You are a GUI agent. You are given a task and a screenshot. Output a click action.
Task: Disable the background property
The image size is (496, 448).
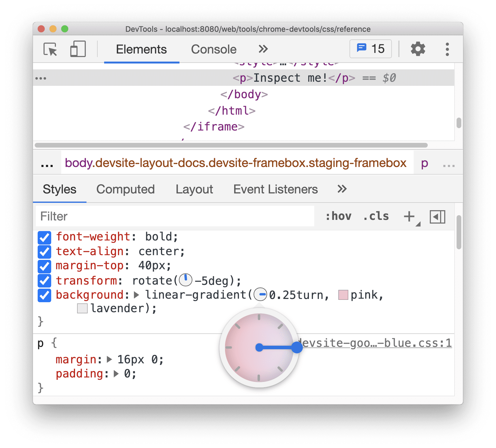tap(44, 295)
